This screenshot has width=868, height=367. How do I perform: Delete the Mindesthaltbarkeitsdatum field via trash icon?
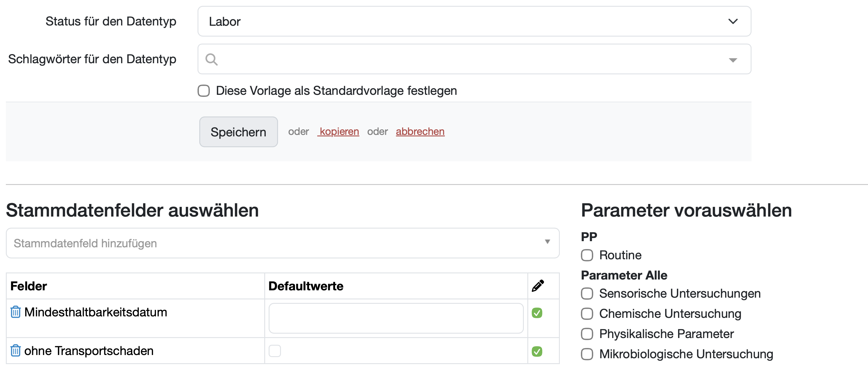[16, 312]
